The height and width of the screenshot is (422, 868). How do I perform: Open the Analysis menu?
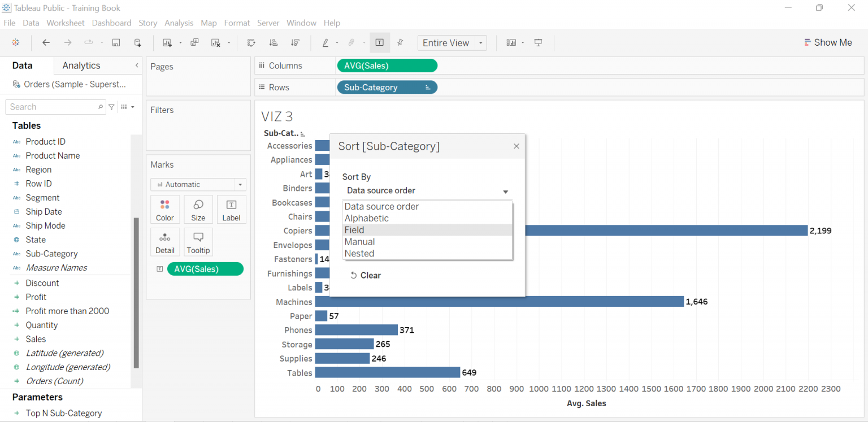point(179,23)
